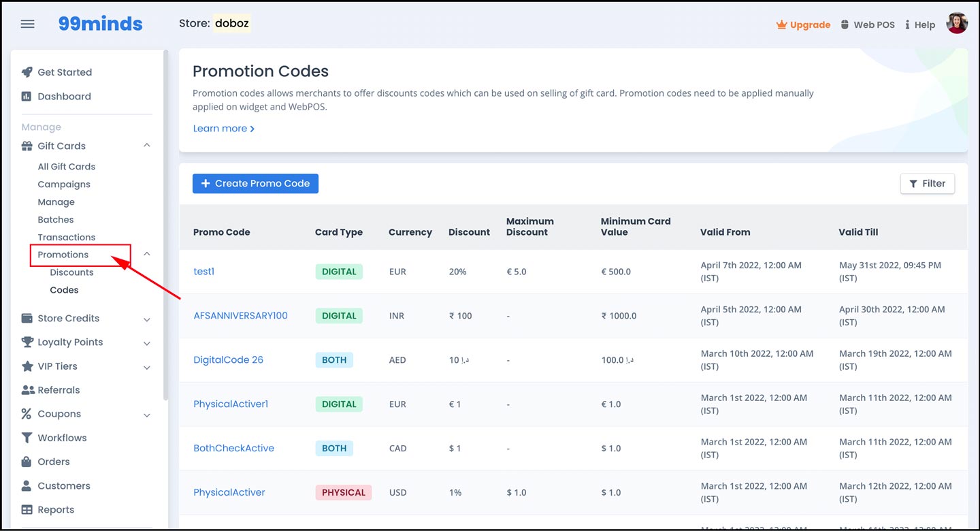Open the DigitalCode 26 promo code
The image size is (980, 531).
[228, 360]
